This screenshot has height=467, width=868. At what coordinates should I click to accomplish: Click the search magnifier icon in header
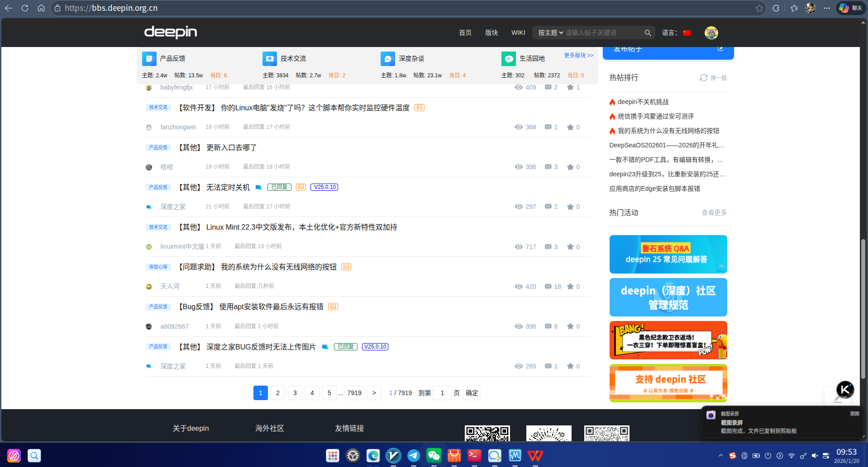click(x=648, y=33)
